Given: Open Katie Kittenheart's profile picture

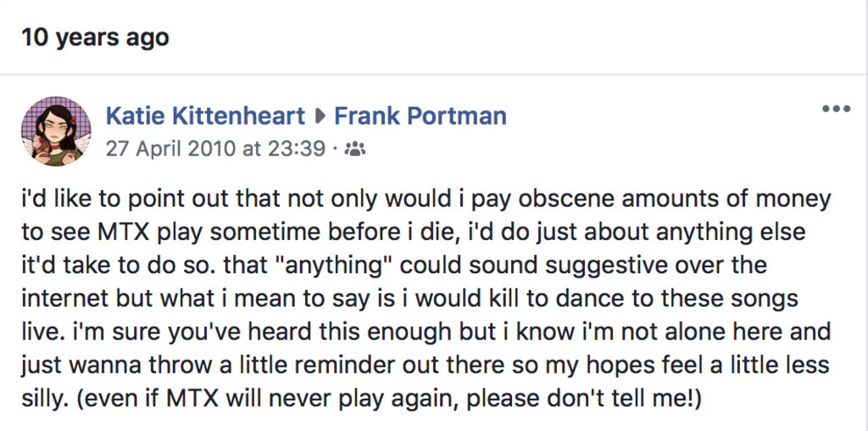Looking at the screenshot, I should click(x=56, y=131).
